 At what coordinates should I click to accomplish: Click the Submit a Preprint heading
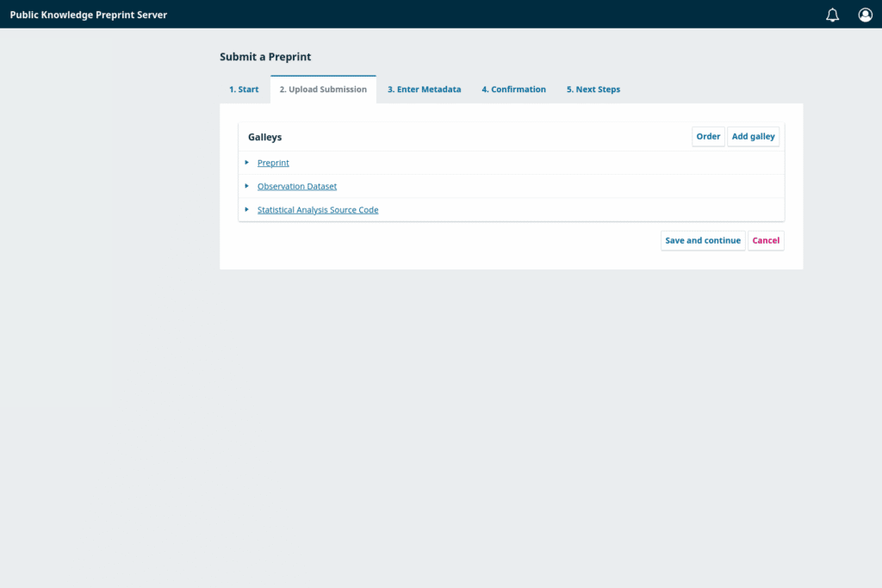coord(265,57)
